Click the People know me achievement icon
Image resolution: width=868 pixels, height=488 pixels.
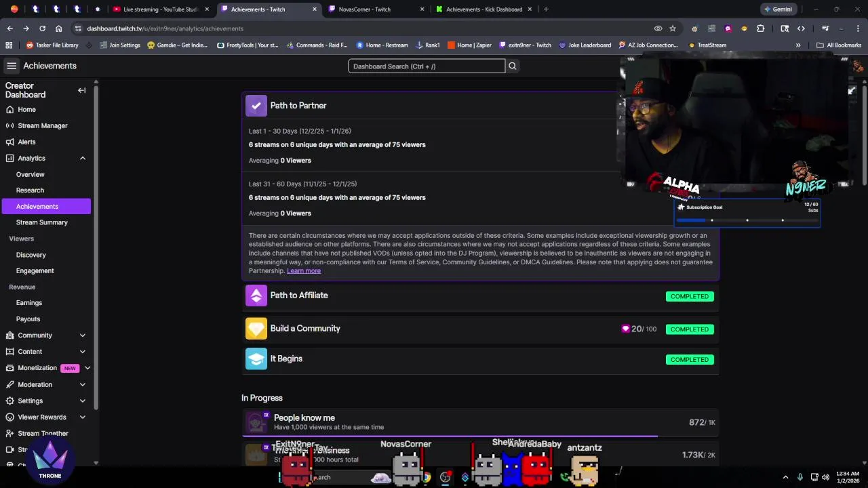[x=256, y=422]
